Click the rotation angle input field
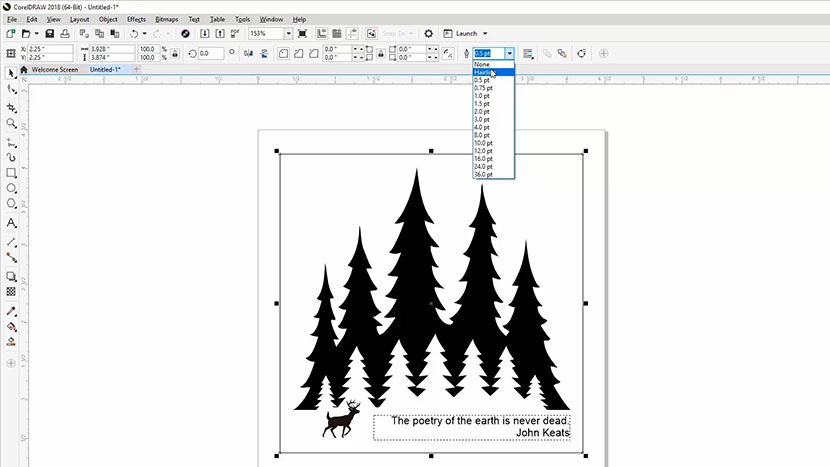This screenshot has width=830, height=467. (211, 53)
